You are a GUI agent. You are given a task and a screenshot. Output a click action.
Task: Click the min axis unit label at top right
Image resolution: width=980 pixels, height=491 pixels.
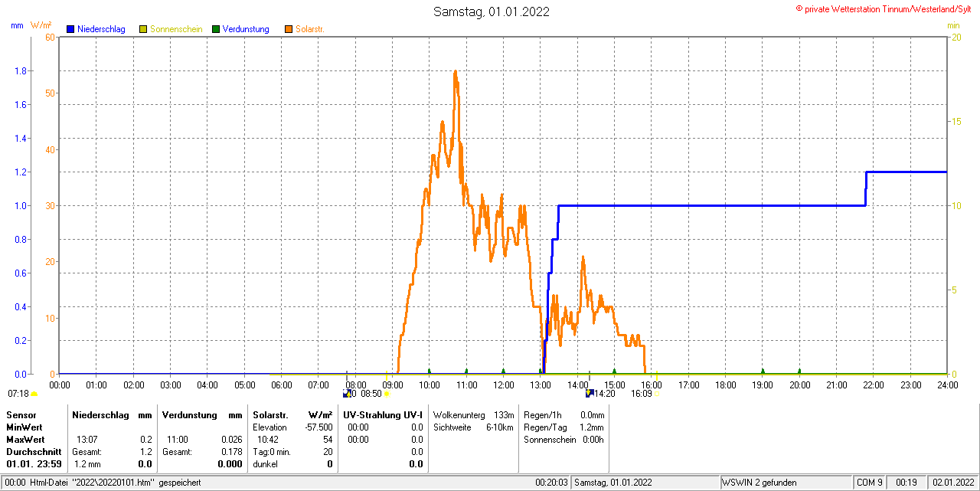pos(953,25)
